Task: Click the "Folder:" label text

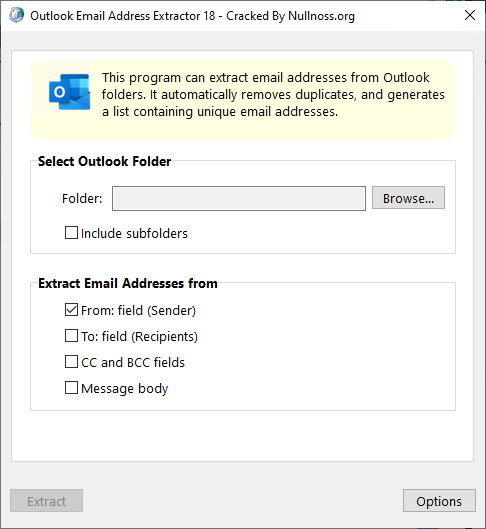Action: (82, 198)
